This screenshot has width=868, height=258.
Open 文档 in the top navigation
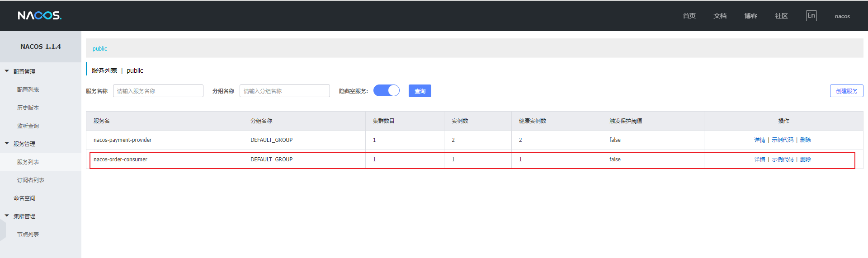(720, 16)
